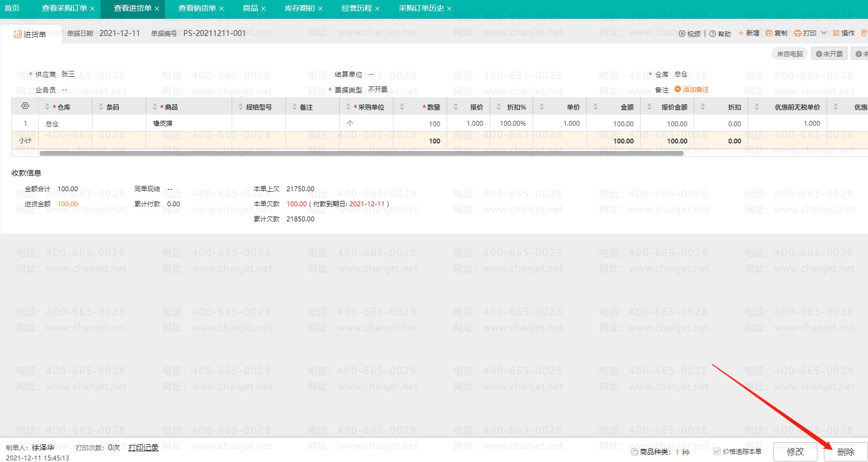This screenshot has width=868, height=462.
Task: Click the orange 进货金额 value 100.00
Action: (x=68, y=204)
